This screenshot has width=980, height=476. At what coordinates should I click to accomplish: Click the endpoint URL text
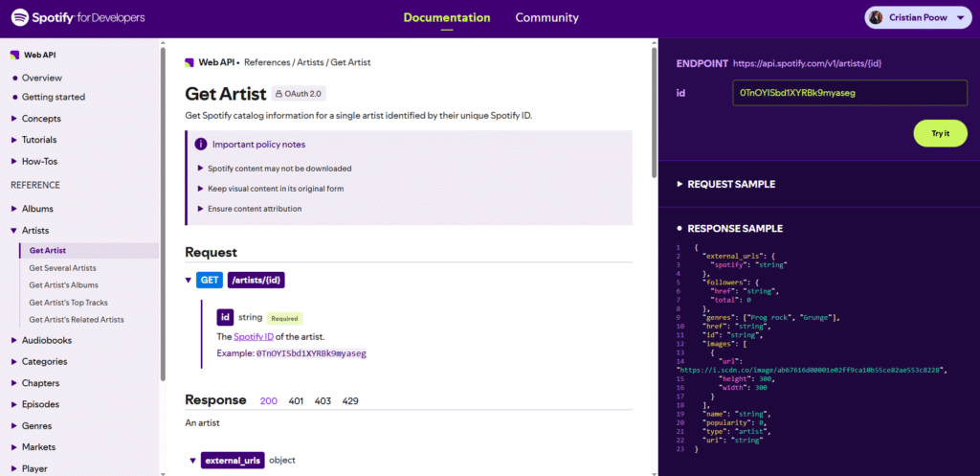807,64
